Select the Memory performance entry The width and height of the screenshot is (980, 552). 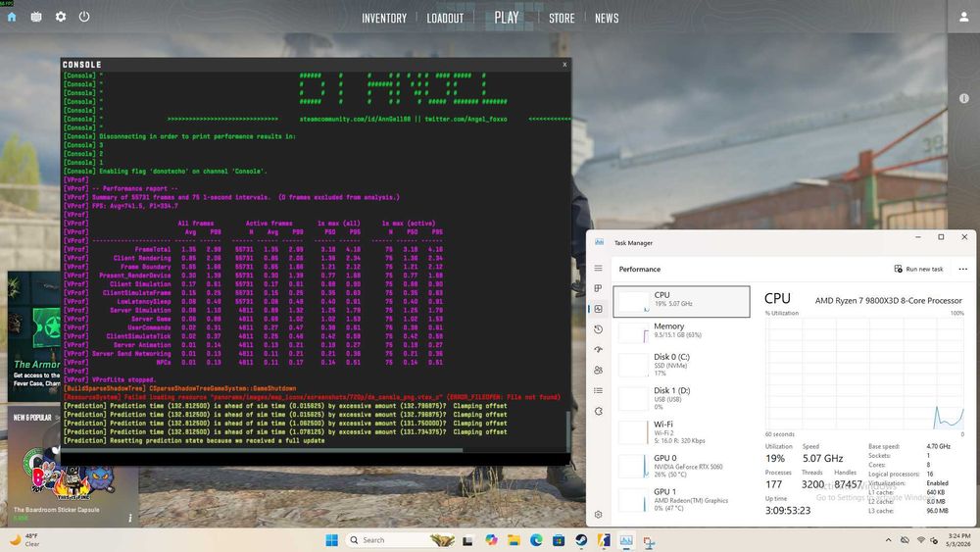681,332
